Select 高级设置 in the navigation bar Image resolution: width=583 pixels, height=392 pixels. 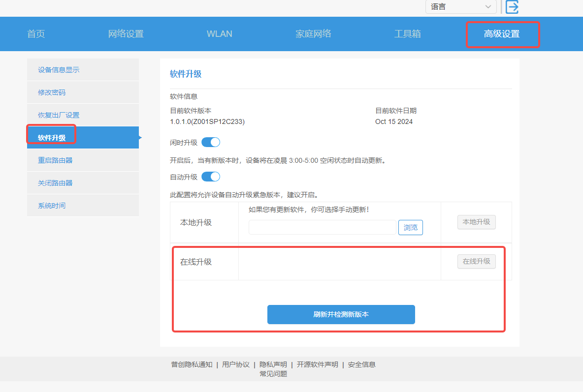[503, 33]
